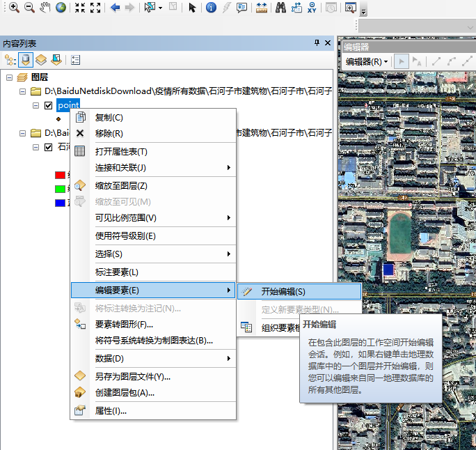
Task: Collapse the 图层 data frame node
Action: click(10, 77)
